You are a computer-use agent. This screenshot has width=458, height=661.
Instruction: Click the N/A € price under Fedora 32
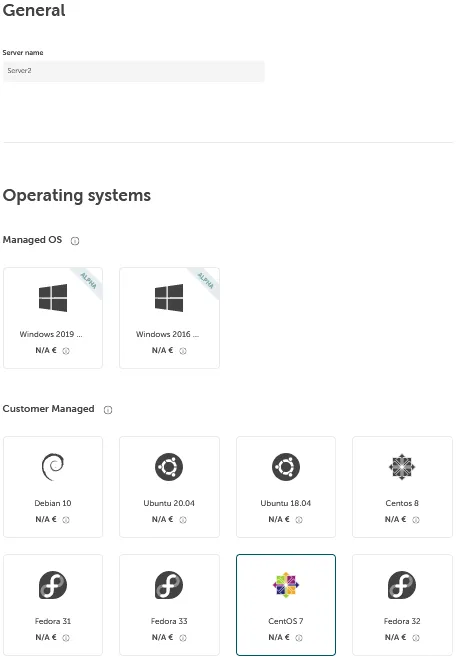click(395, 637)
